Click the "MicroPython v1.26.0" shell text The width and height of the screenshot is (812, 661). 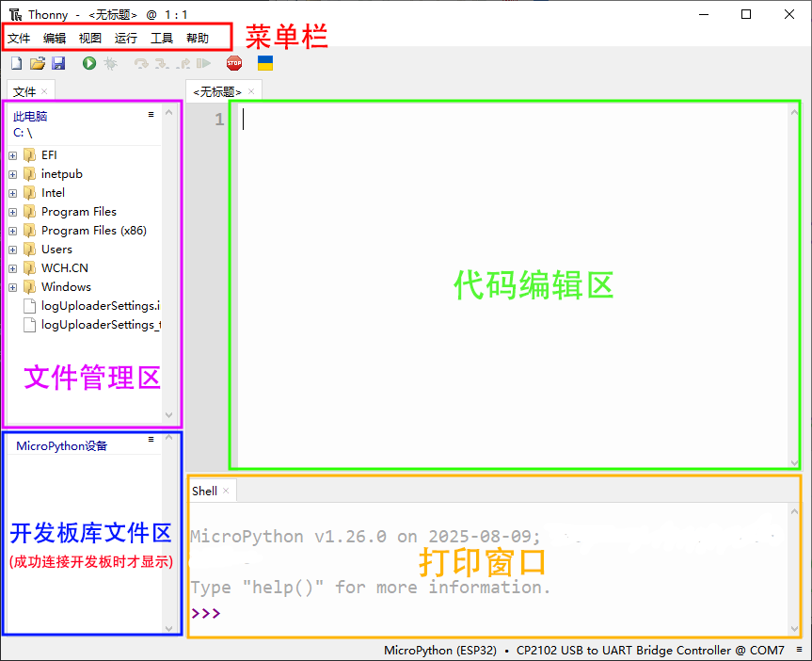(289, 536)
